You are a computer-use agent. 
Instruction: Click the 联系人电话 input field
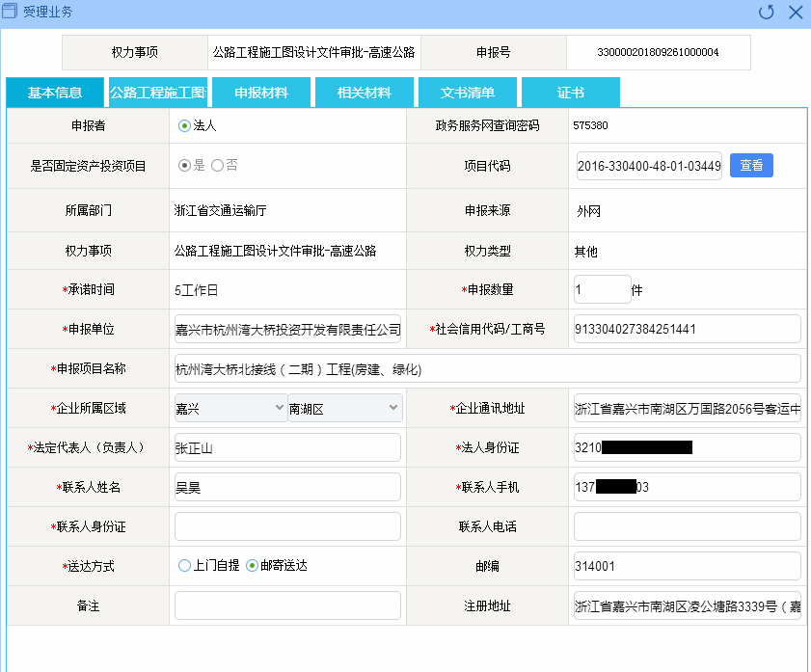[x=687, y=526]
